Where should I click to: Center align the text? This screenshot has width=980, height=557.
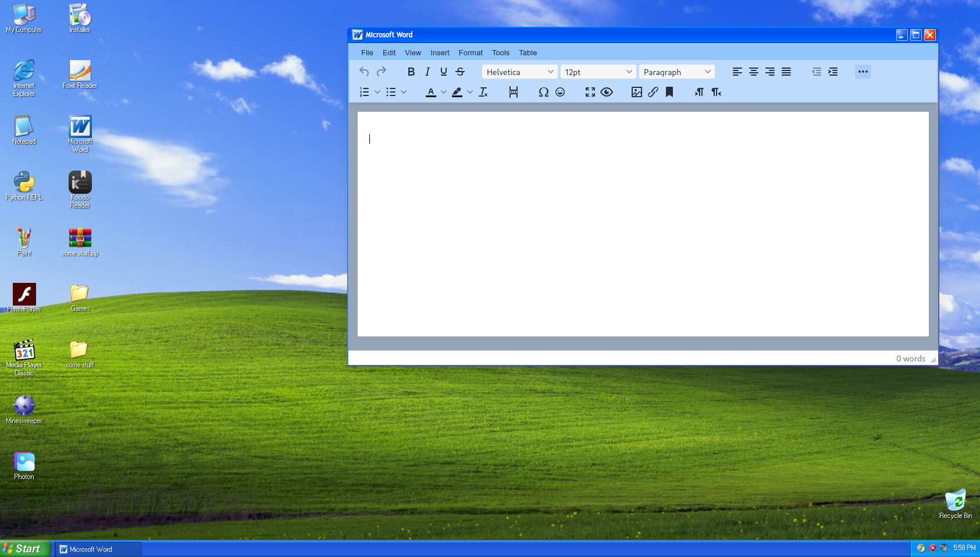(x=754, y=72)
